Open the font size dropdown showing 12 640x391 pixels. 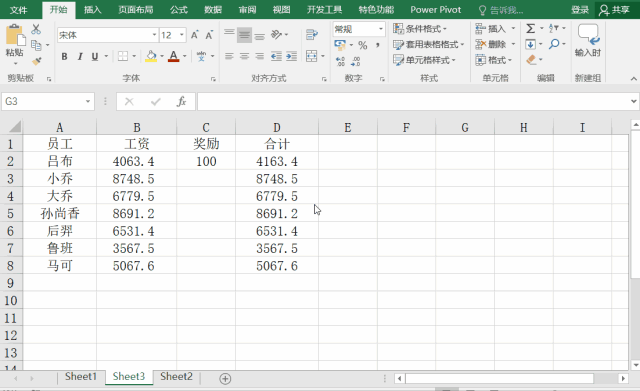(x=182, y=35)
